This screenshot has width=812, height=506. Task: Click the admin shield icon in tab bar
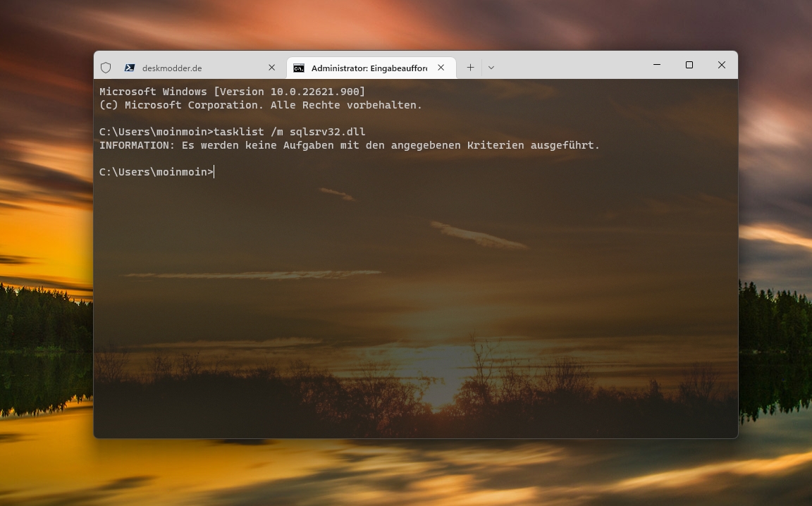106,68
